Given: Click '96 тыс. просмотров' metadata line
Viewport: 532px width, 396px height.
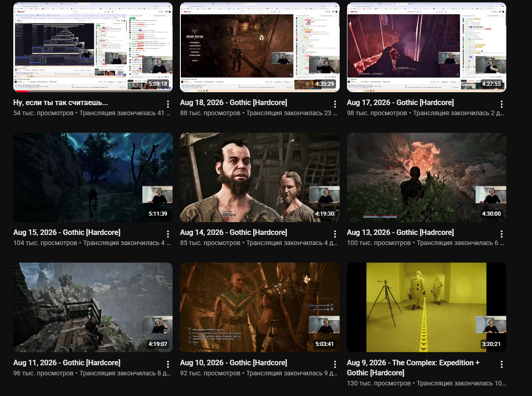Looking at the screenshot, I should [92, 373].
